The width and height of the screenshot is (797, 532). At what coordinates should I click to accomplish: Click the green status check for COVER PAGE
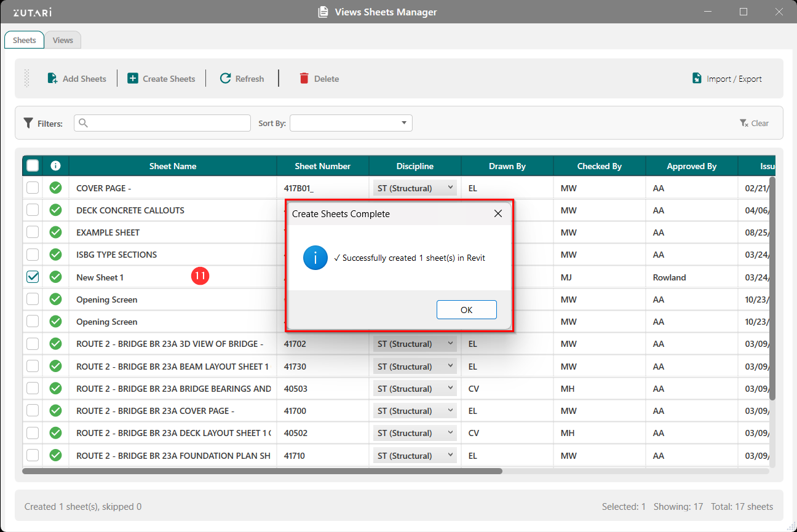[x=55, y=188]
